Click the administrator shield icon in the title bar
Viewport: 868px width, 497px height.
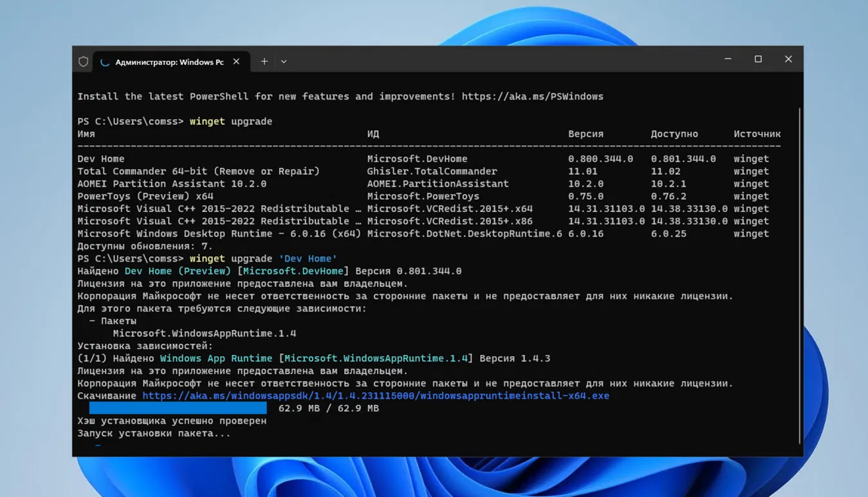coord(83,62)
